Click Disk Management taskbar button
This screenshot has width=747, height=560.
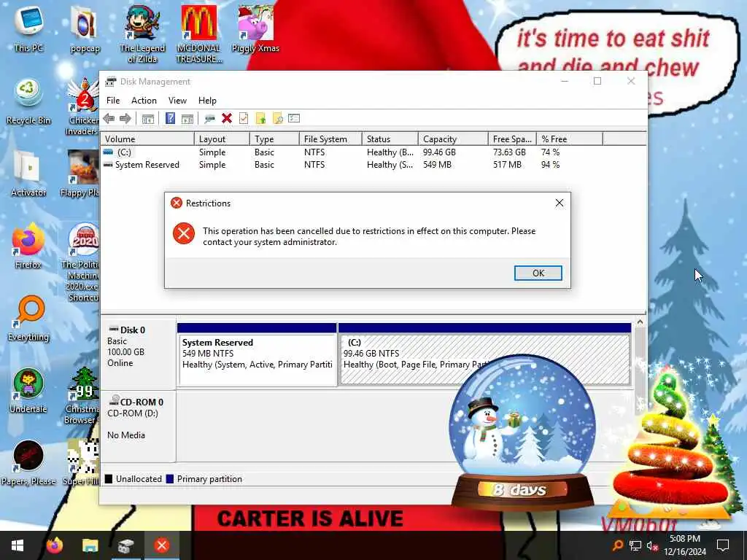(125, 545)
